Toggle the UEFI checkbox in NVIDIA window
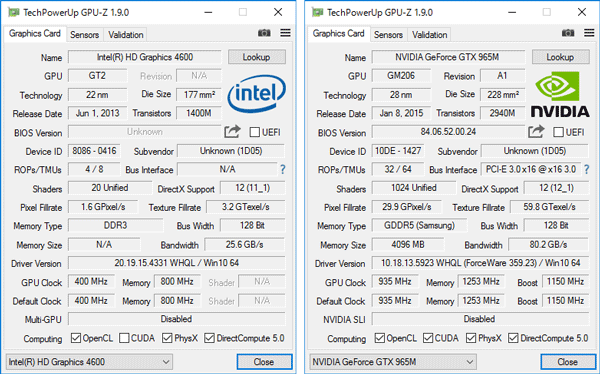The image size is (600, 374). point(558,132)
